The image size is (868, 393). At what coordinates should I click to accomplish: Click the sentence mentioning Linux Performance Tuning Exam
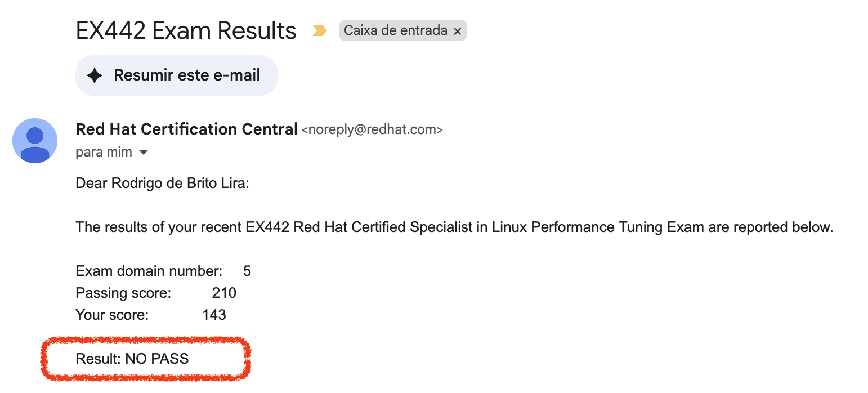coord(454,227)
